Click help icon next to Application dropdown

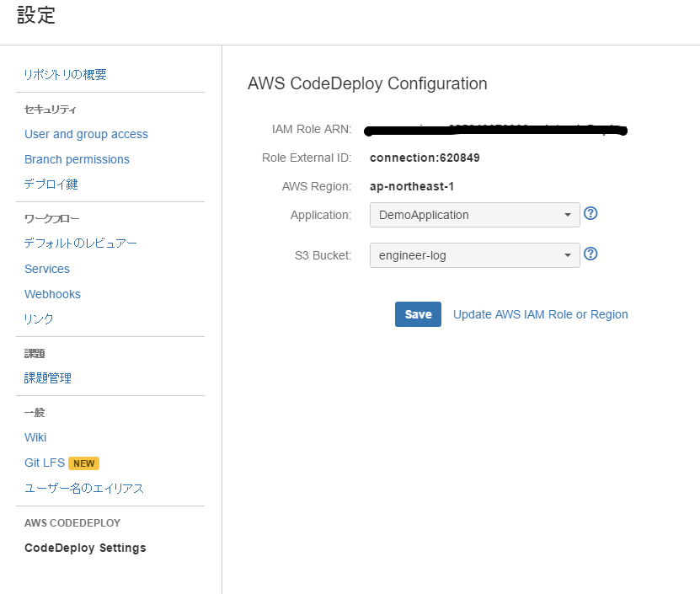[590, 213]
